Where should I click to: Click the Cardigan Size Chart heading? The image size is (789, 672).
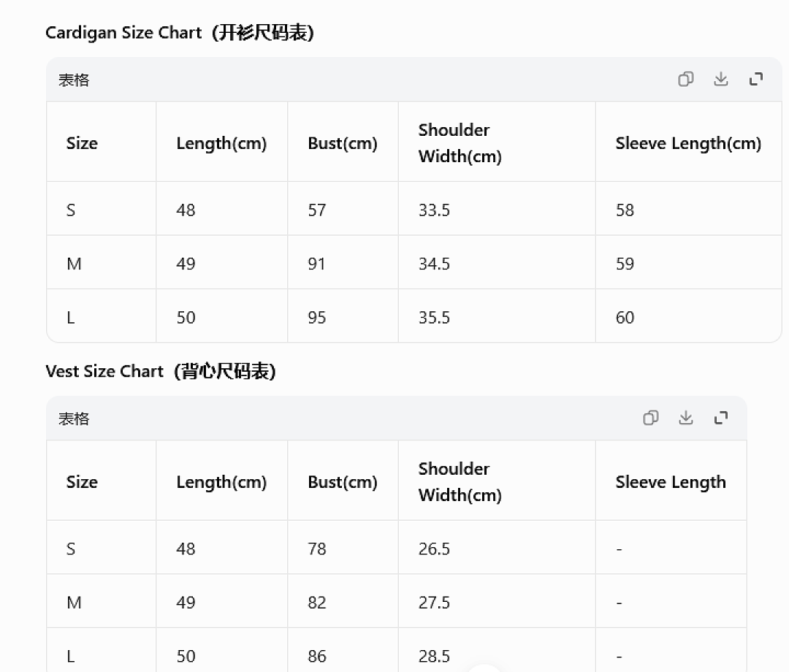pyautogui.click(x=180, y=33)
